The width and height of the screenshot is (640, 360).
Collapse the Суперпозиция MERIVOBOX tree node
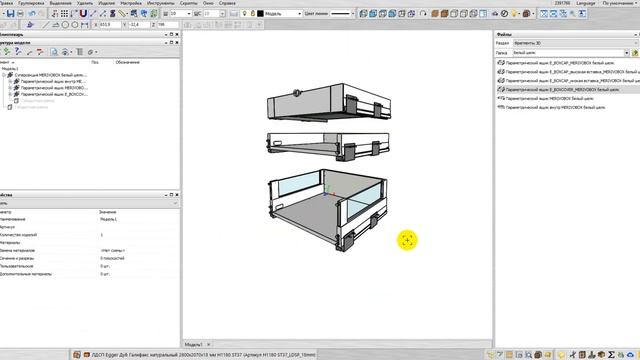click(x=4, y=75)
